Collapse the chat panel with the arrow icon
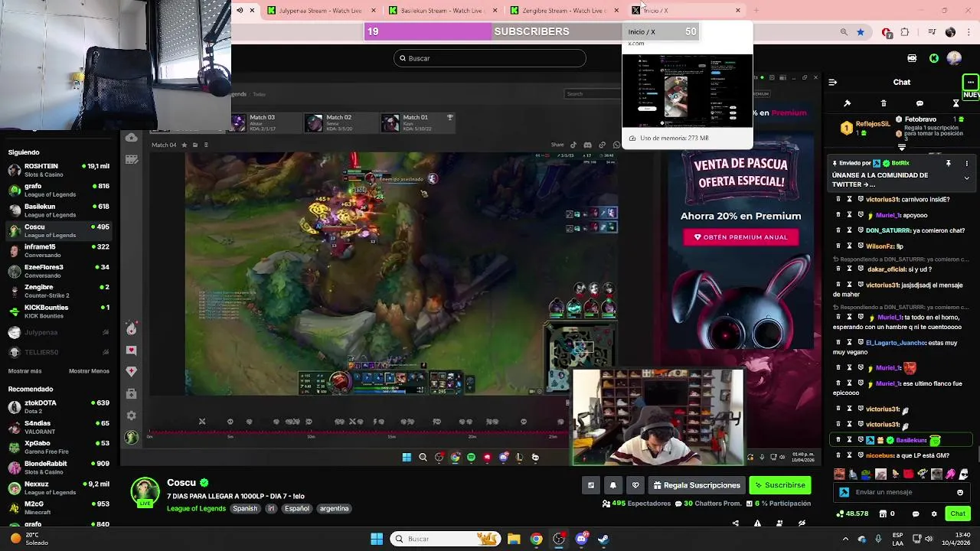This screenshot has height=551, width=980. (x=832, y=82)
